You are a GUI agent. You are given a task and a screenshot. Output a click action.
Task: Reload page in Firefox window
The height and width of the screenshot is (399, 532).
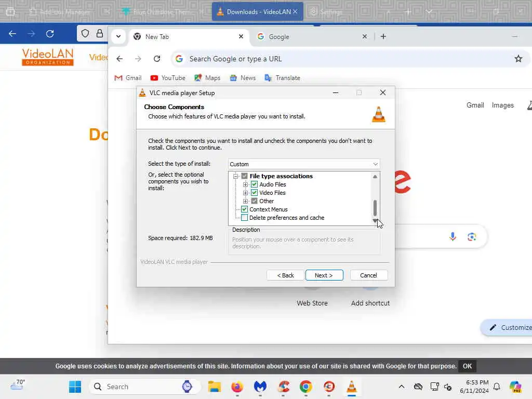(50, 34)
